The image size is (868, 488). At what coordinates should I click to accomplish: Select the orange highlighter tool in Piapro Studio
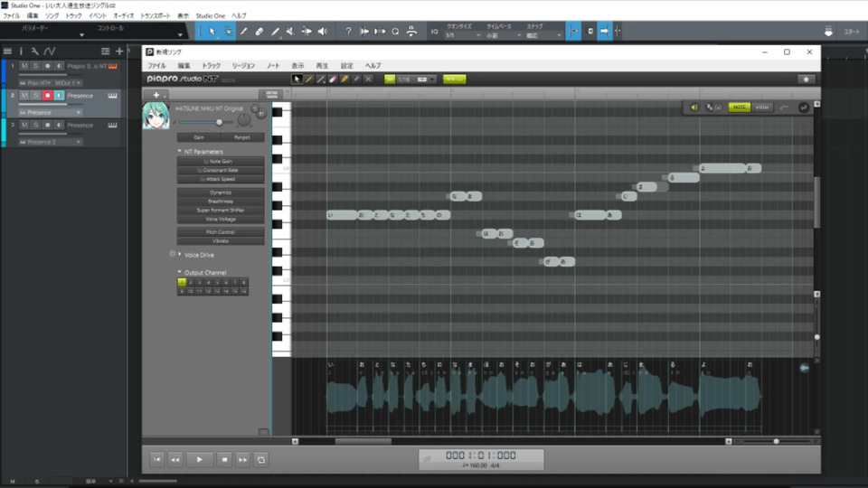pos(344,80)
